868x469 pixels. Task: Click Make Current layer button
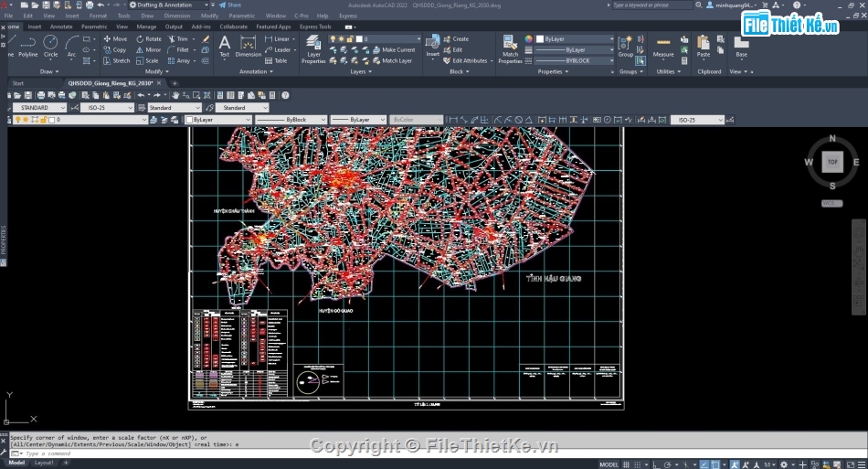[394, 50]
